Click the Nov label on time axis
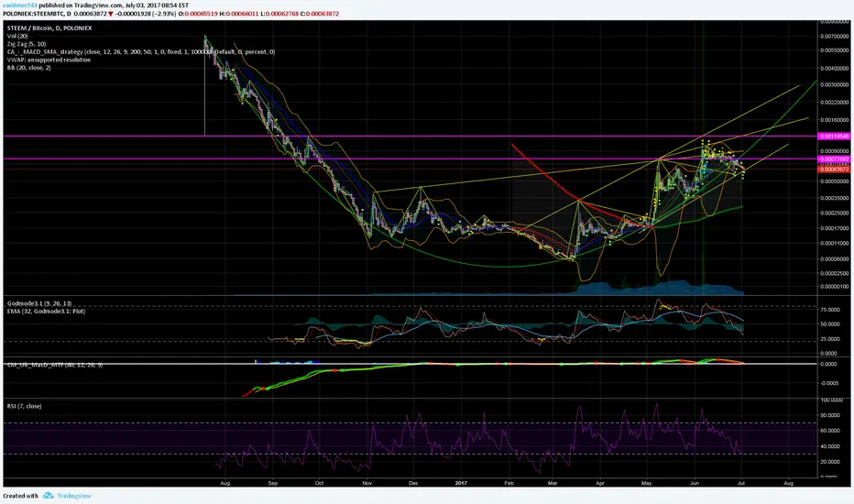 (367, 483)
